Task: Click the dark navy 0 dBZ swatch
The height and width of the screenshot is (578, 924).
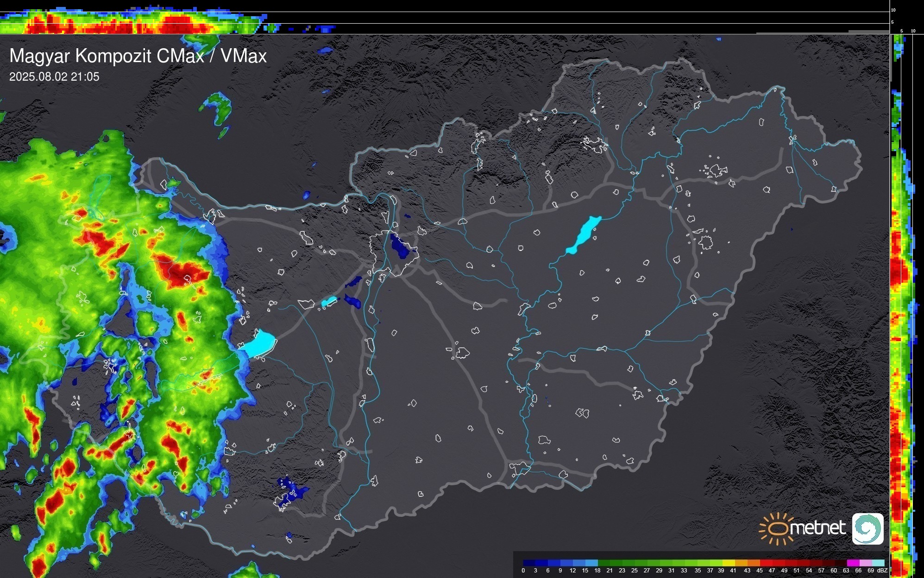Action: click(x=529, y=563)
